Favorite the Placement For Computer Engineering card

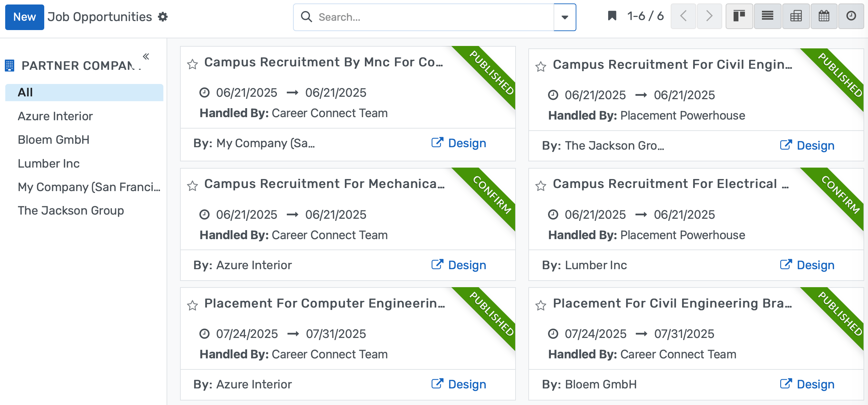193,305
